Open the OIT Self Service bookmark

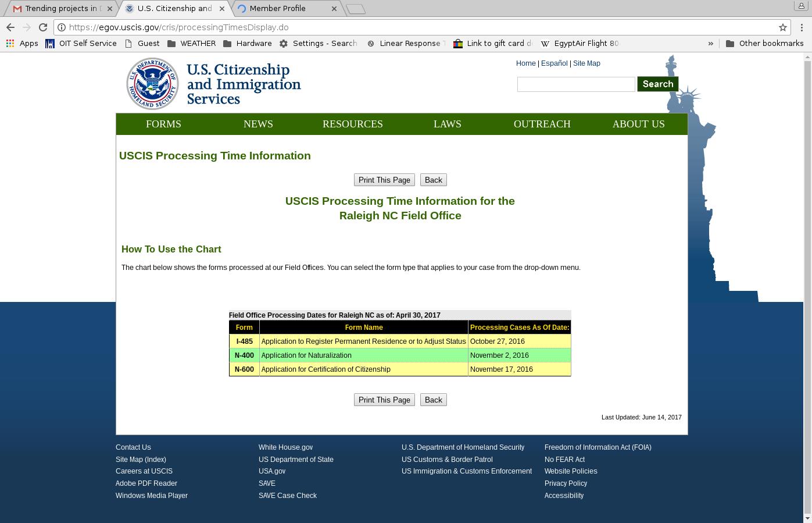[x=81, y=44]
